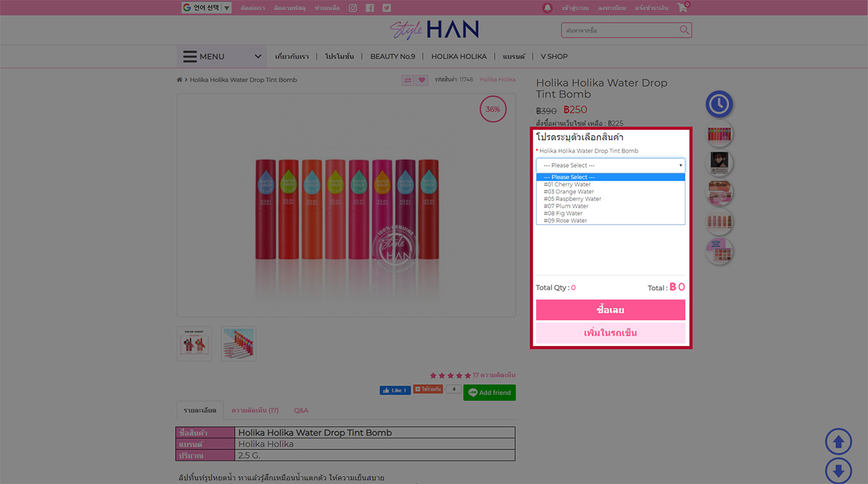Open HOLIKA HOLIKA nav item

click(459, 56)
